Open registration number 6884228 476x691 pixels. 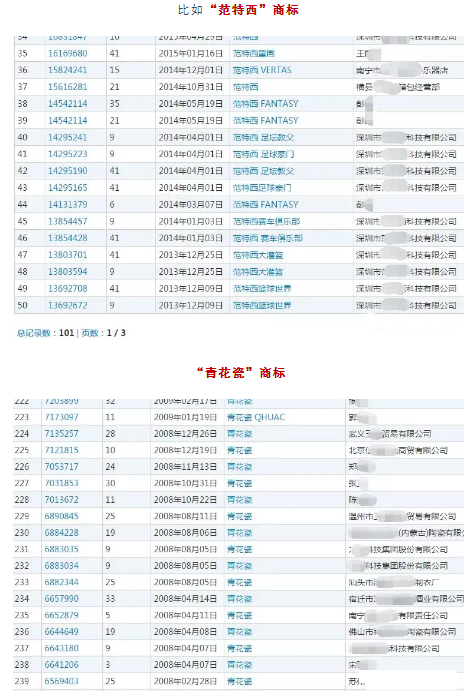click(61, 532)
